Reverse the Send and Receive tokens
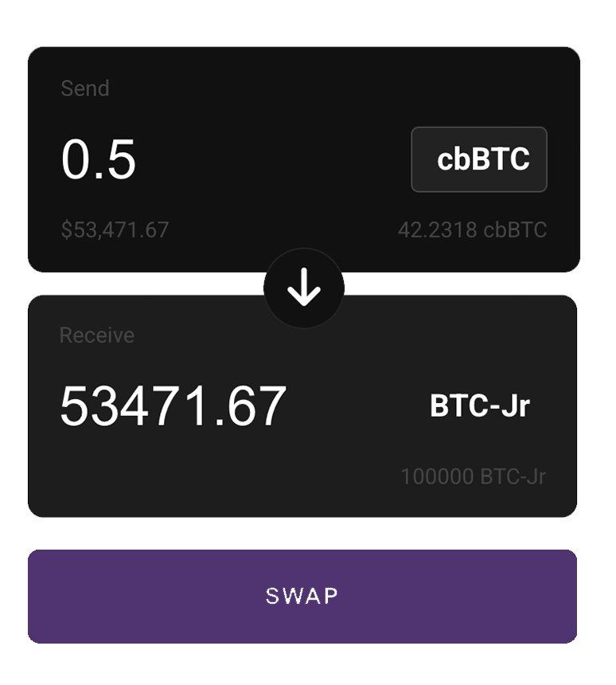Viewport: 616px width, 685px height. 303,288
